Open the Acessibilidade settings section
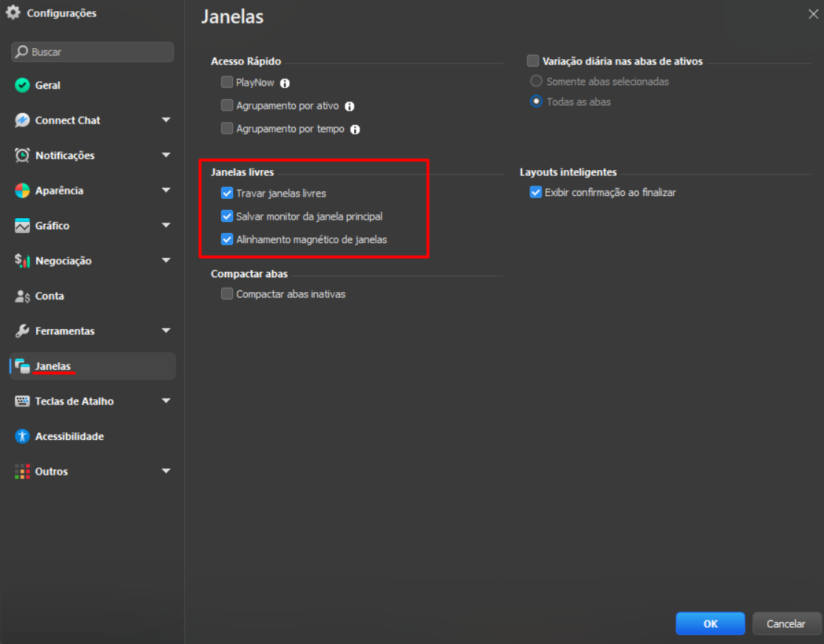Viewport: 824px width, 644px height. point(92,436)
